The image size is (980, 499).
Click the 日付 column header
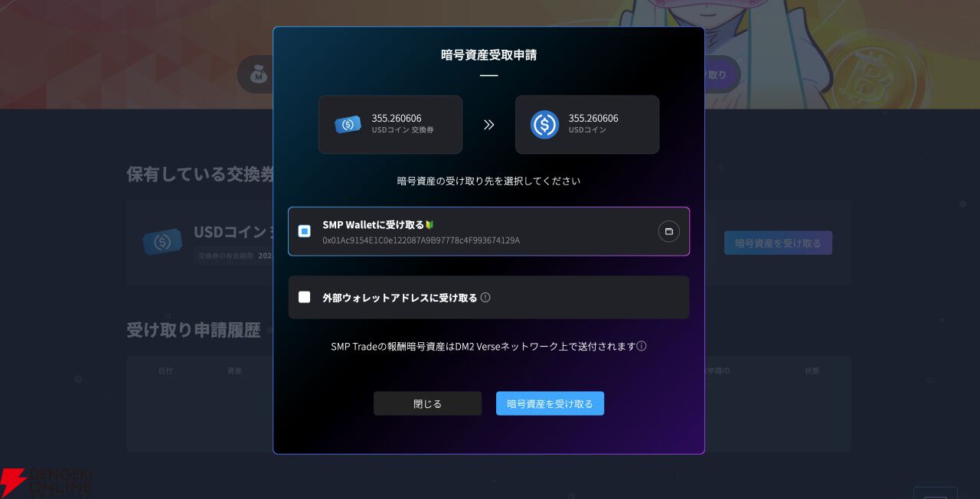[x=165, y=370]
